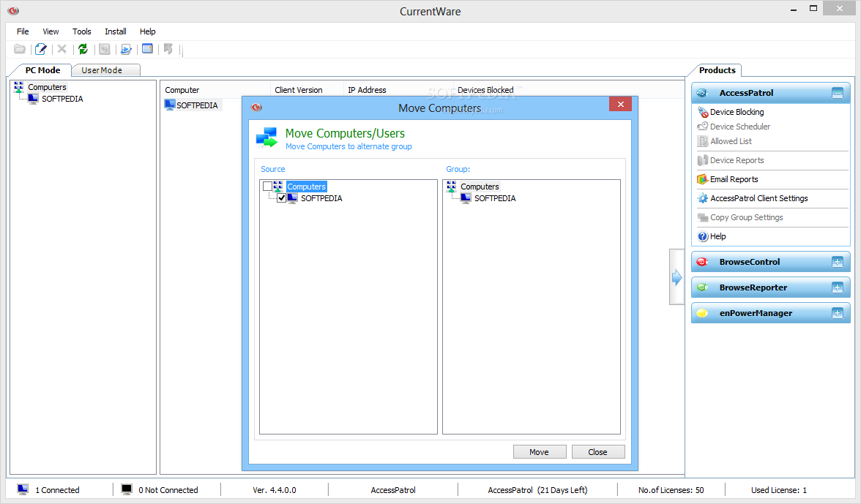Image resolution: width=861 pixels, height=504 pixels.
Task: Click the green BrowseReporter logo icon
Action: tap(702, 287)
